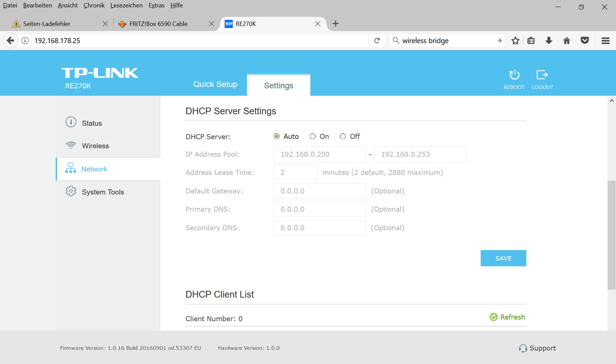Open the Lesezeichen menu
Image resolution: width=616 pixels, height=364 pixels.
(127, 5)
